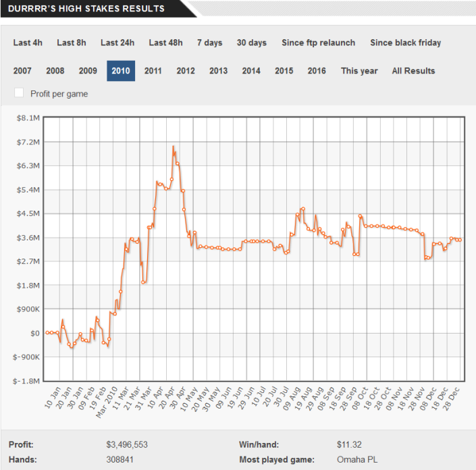Open Since ftp relaunch results
The width and height of the screenshot is (476, 470).
click(x=318, y=43)
